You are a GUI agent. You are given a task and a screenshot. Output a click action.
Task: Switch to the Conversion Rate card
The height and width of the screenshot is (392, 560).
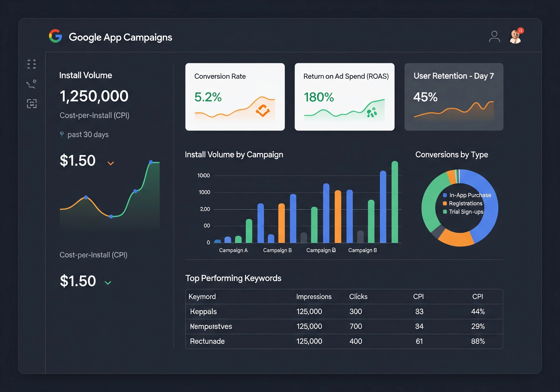pos(235,97)
